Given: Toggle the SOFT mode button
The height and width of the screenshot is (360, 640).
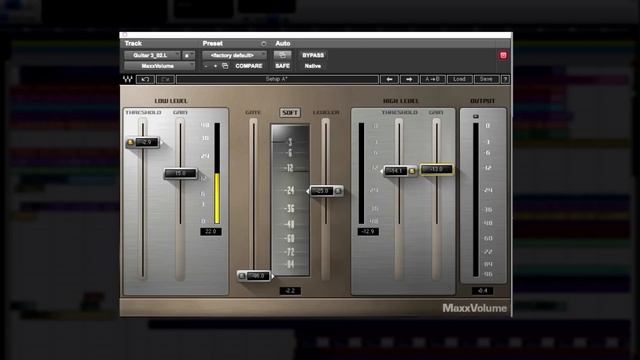Looking at the screenshot, I should [290, 113].
